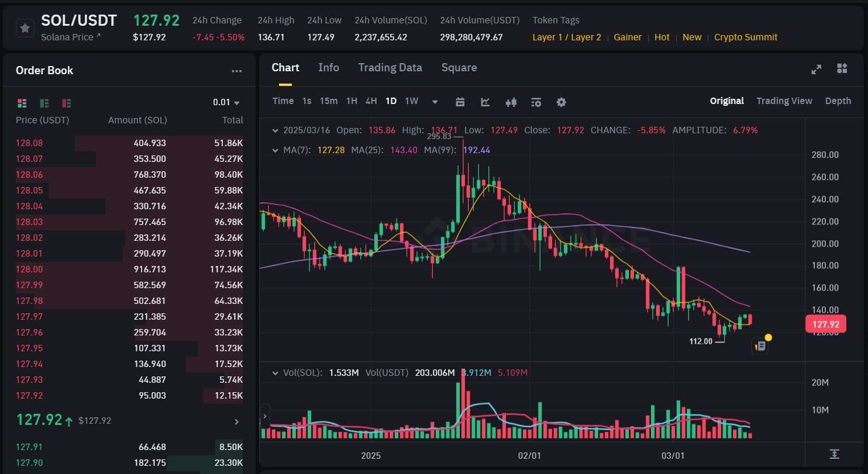Show sell orders only layout
This screenshot has width=868, height=474.
coord(66,103)
